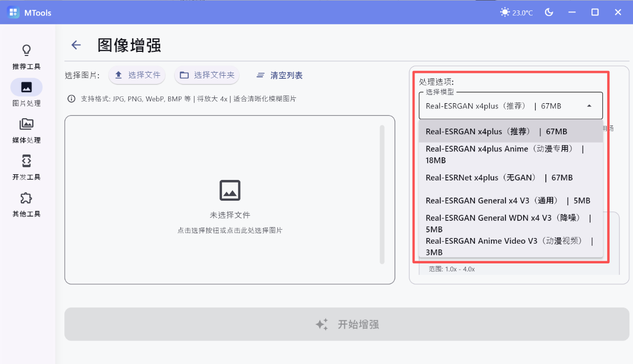This screenshot has height=364, width=633.
Task: Collapse the 选择模型 dropdown arrow
Action: 589,106
